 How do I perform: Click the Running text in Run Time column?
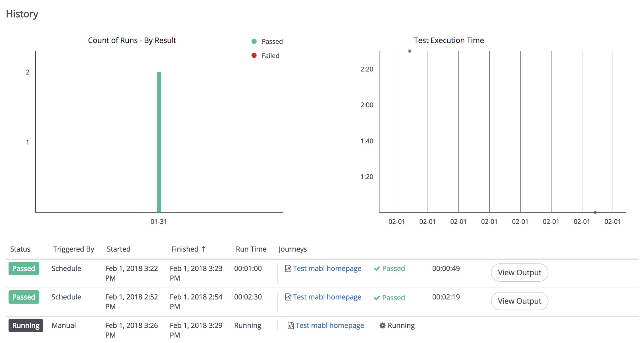pyautogui.click(x=248, y=326)
